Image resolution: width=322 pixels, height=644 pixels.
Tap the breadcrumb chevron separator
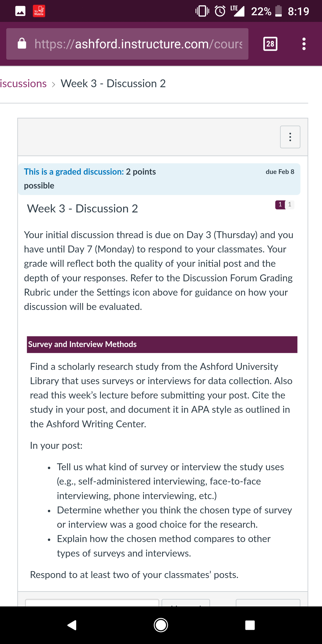[x=53, y=84]
